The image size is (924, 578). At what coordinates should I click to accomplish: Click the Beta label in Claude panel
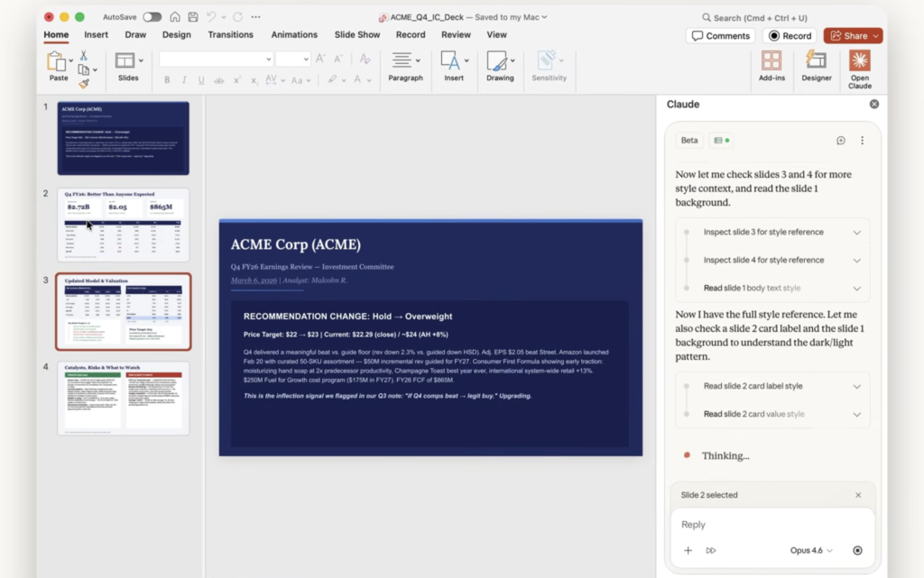pyautogui.click(x=688, y=141)
